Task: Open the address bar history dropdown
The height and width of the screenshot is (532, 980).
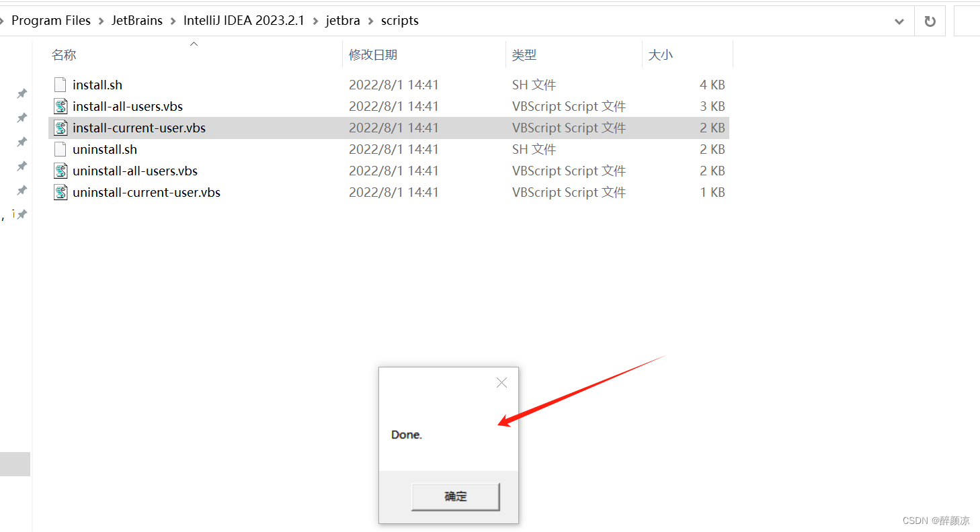Action: click(899, 21)
